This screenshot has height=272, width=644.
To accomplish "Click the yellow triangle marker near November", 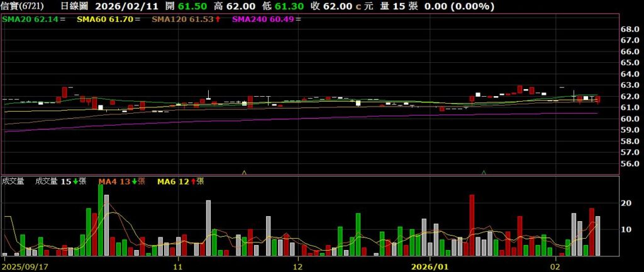I will (244, 171).
